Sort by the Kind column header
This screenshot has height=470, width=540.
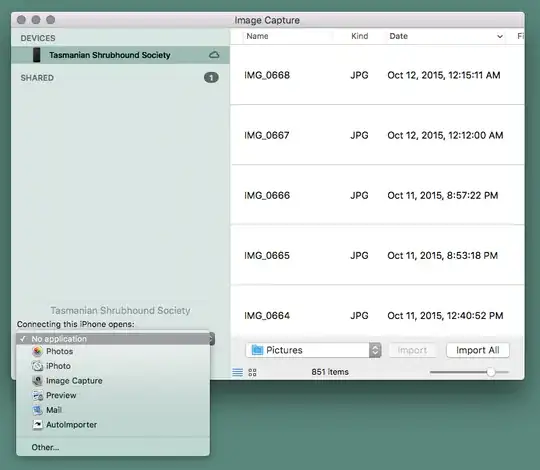pyautogui.click(x=360, y=36)
